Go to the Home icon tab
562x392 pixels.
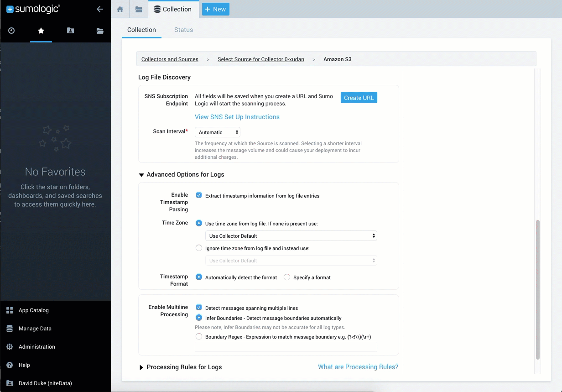(x=120, y=9)
